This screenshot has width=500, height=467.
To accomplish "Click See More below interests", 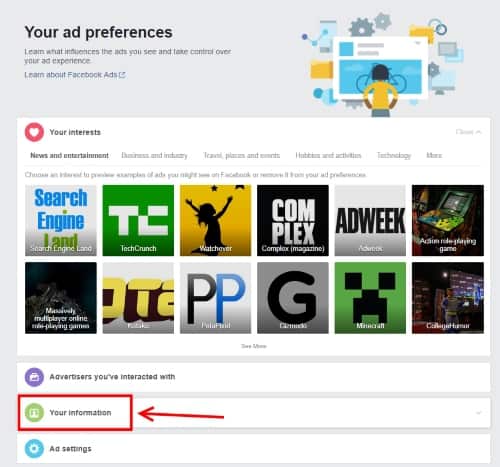I will [x=254, y=346].
